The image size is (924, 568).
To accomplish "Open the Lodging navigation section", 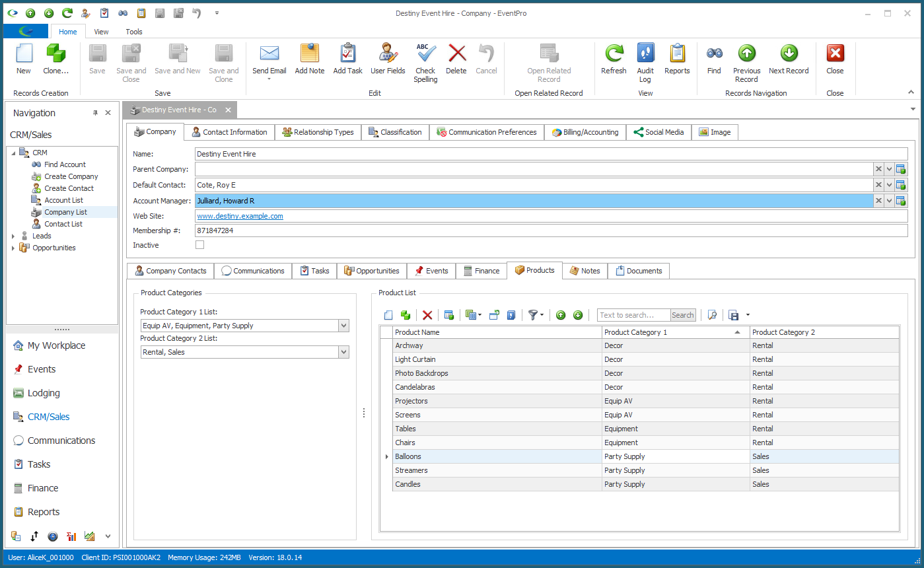I will (44, 393).
